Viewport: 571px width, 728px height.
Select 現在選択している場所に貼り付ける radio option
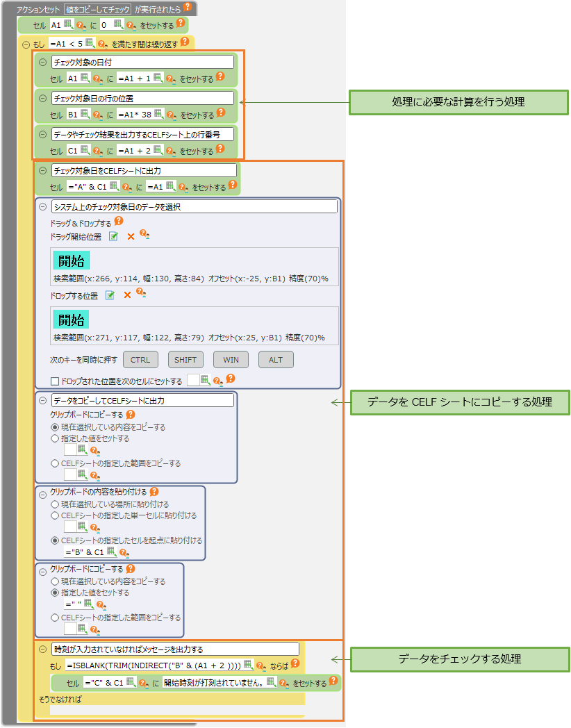click(55, 504)
